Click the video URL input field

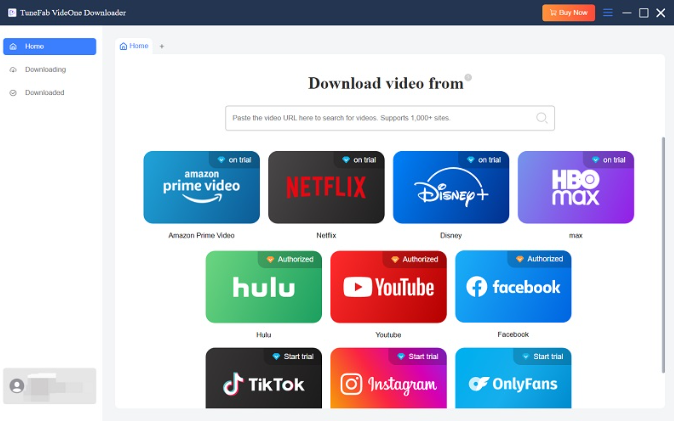click(390, 118)
